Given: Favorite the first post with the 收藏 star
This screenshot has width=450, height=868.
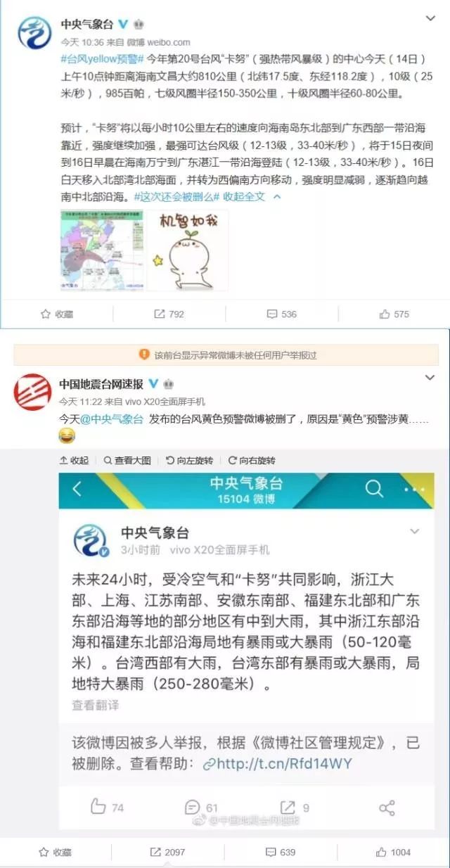Looking at the screenshot, I should click(57, 314).
